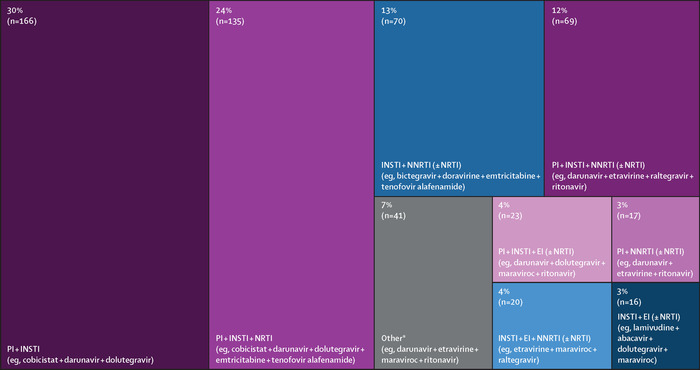Click the 'Other*' label in the grey block
This screenshot has width=700, height=370.
(x=394, y=338)
